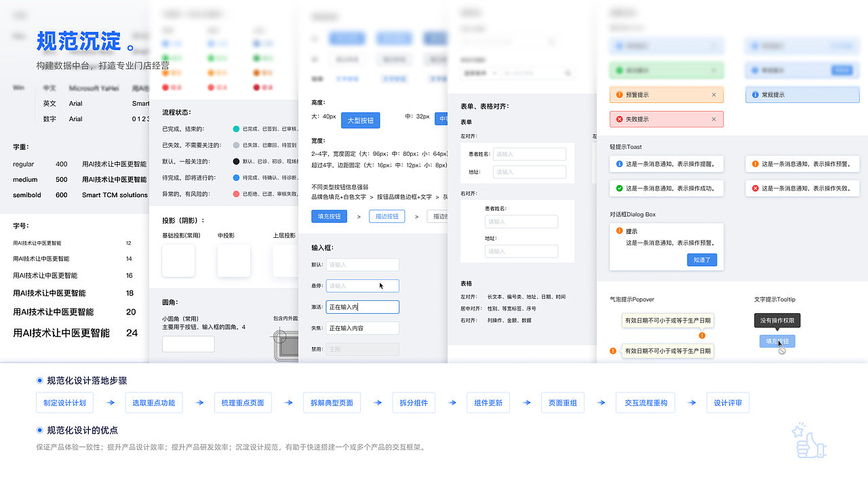Click the disabled 填充按钮 under tooltip
This screenshot has width=868, height=488.
tap(777, 342)
